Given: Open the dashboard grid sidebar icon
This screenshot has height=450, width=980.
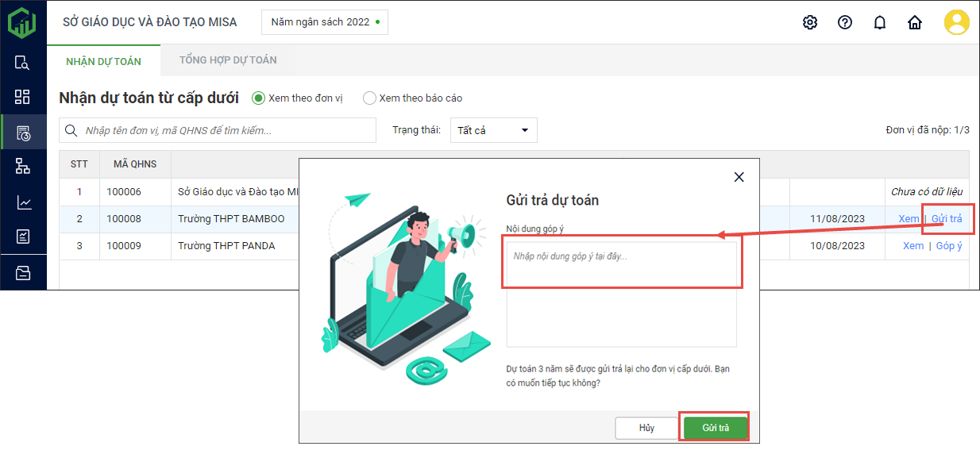Looking at the screenshot, I should click(22, 97).
